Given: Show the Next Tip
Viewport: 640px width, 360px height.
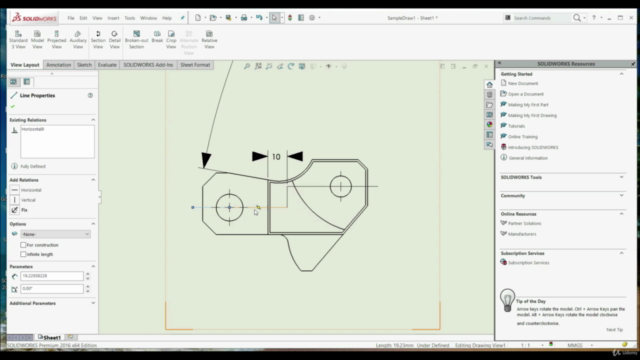Looking at the screenshot, I should (x=614, y=329).
